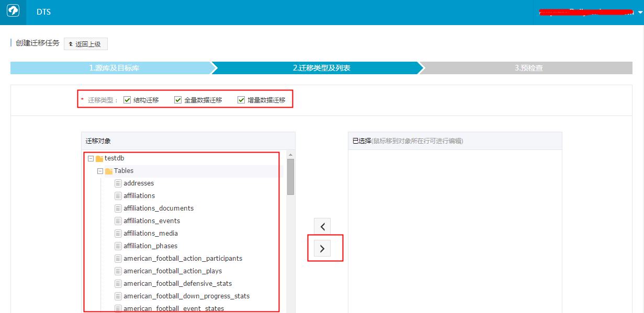Open the account dropdown in the header
Screen dimensions: 644x313
[x=640, y=13]
